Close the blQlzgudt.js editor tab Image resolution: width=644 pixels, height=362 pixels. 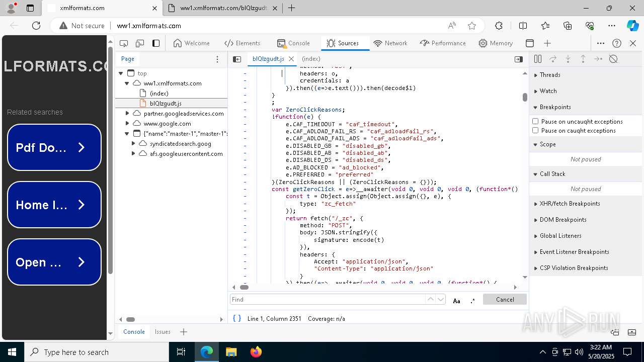(291, 59)
